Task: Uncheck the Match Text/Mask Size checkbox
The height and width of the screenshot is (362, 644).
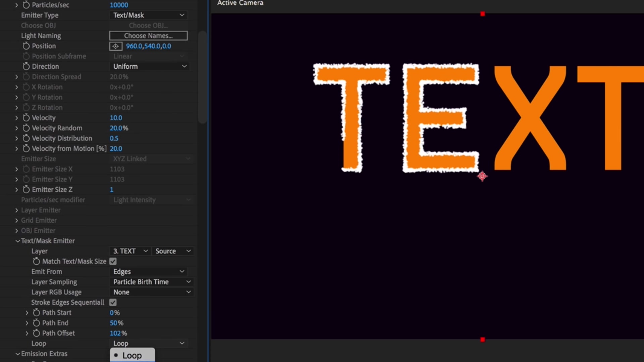Action: pos(113,261)
